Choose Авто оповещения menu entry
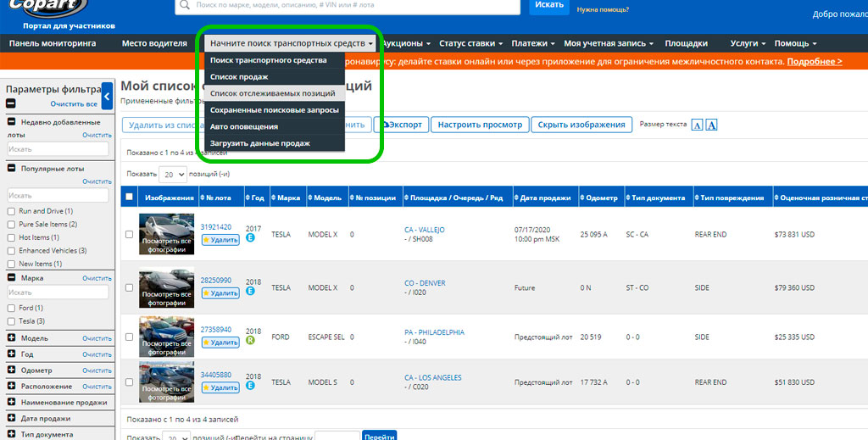Screen dimensions: 868x440 click(x=274, y=126)
